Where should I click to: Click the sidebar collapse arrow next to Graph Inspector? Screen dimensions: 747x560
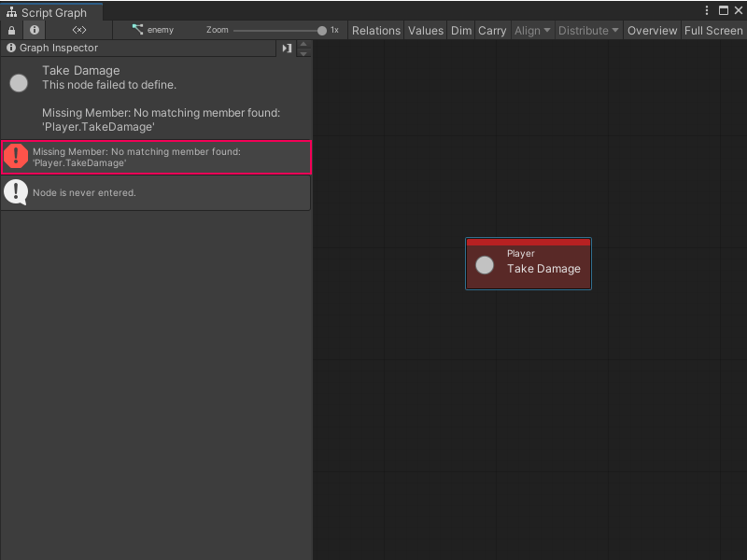tap(287, 48)
